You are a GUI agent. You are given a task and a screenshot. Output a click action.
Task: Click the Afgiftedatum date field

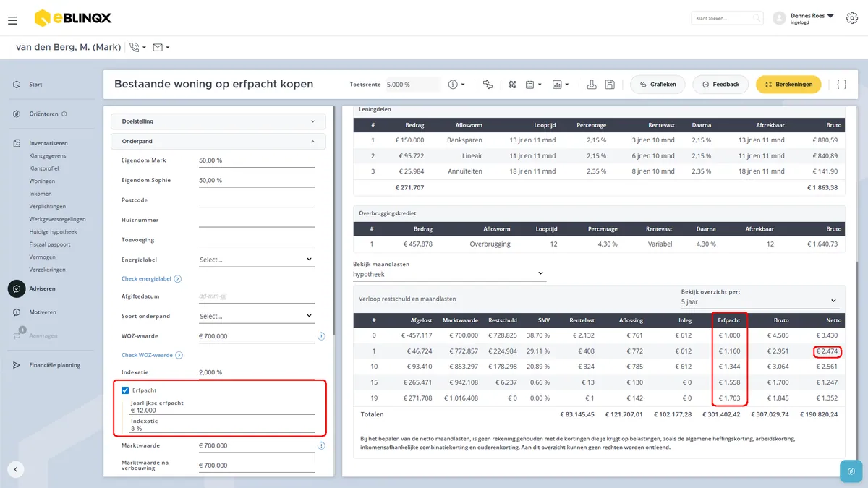click(x=257, y=296)
